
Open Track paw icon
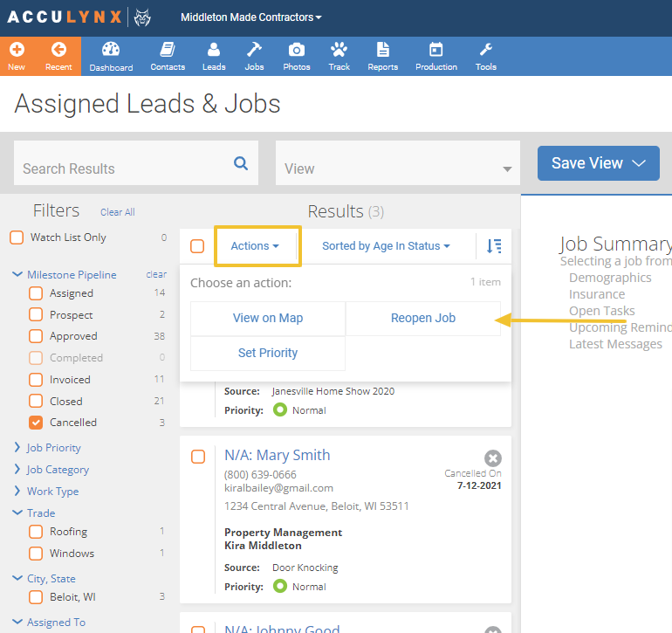tap(339, 50)
